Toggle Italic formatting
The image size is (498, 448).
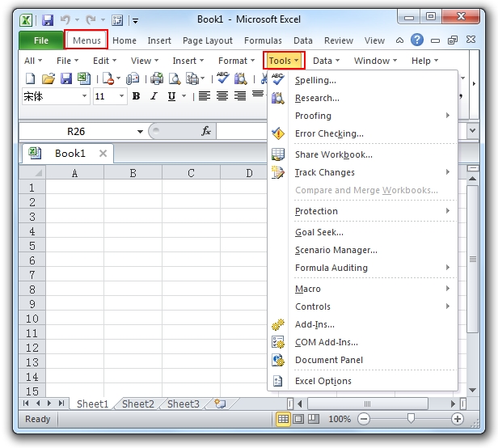(x=154, y=96)
